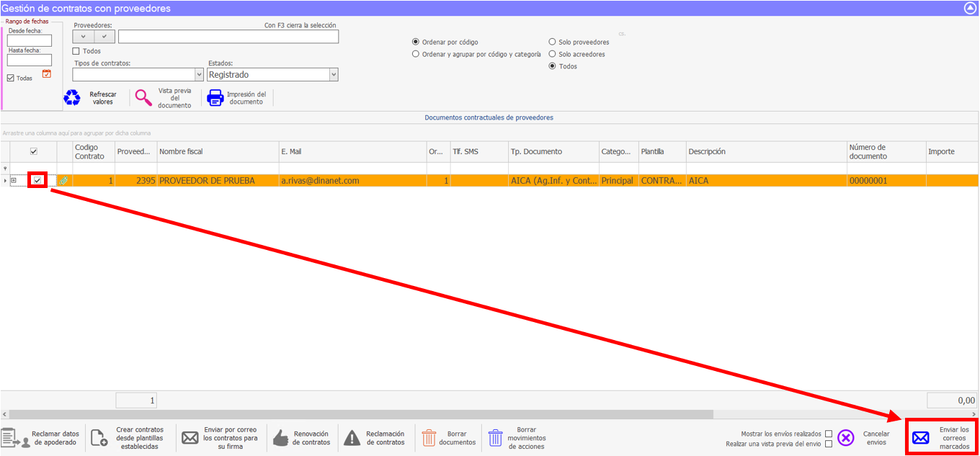Click the Refrescar valores recycle icon
980x456 pixels.
[x=72, y=98]
